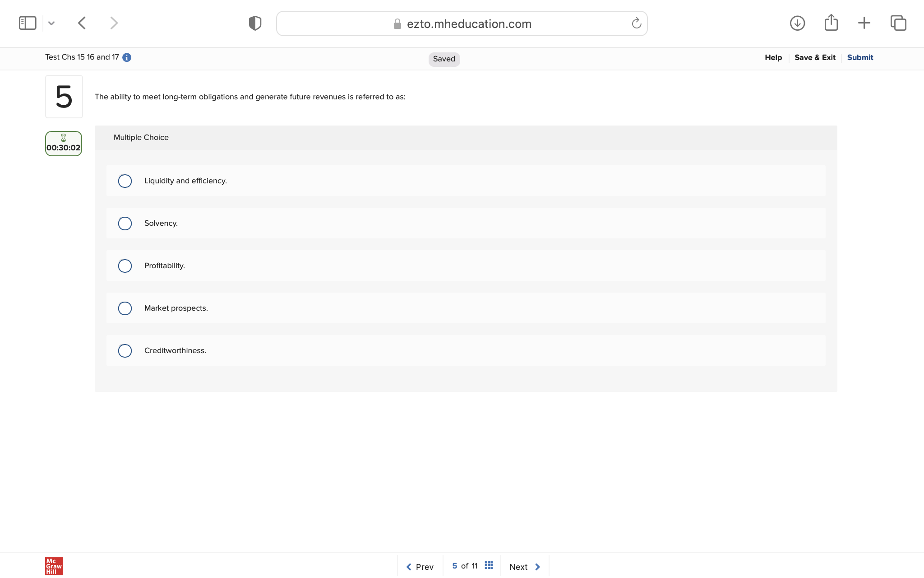Submit the test
Screen dimensions: 924x578
pyautogui.click(x=859, y=57)
